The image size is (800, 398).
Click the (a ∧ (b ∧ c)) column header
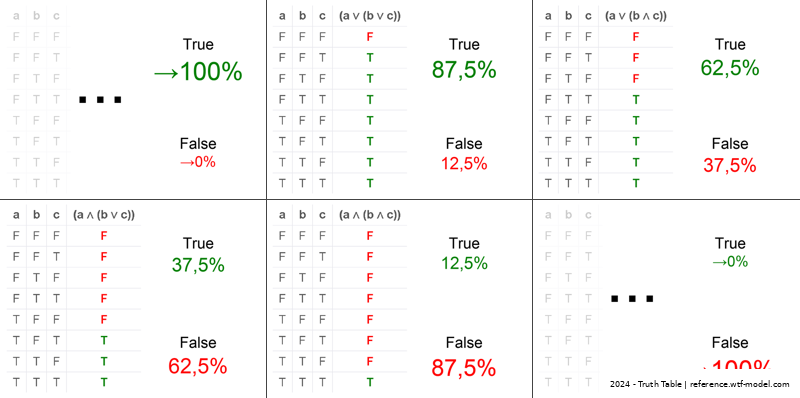[x=370, y=215]
